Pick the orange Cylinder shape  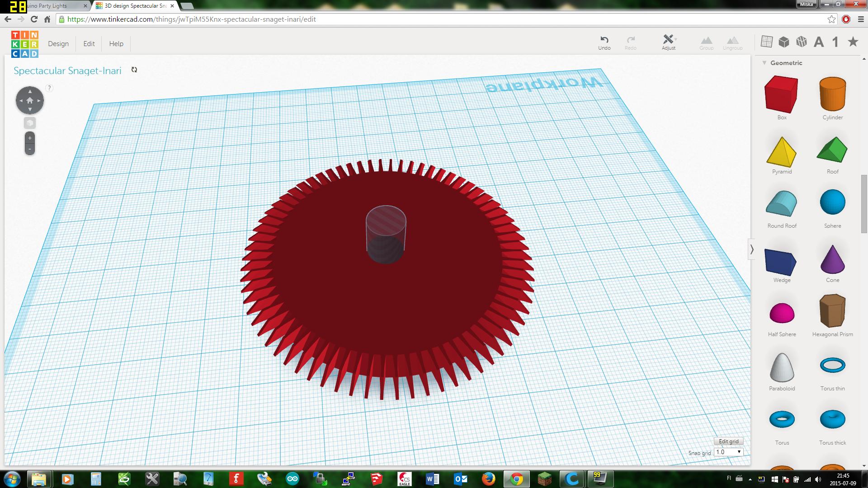pyautogui.click(x=832, y=94)
